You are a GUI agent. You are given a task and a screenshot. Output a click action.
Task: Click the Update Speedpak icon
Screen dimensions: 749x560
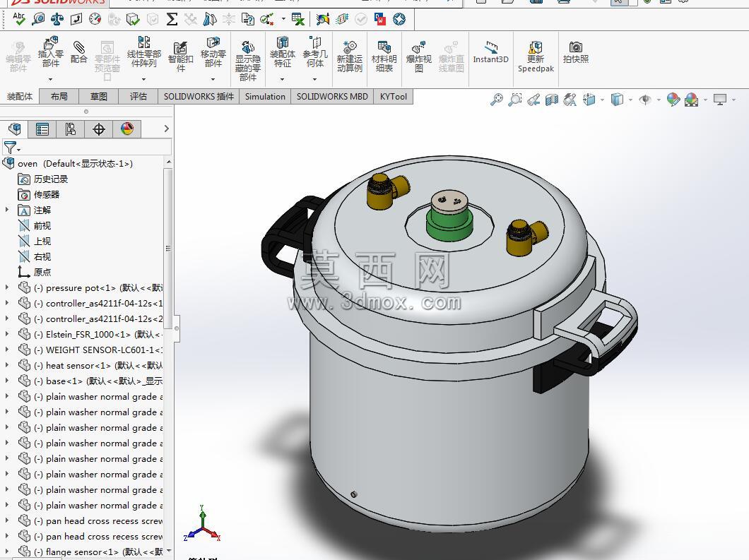pyautogui.click(x=536, y=56)
